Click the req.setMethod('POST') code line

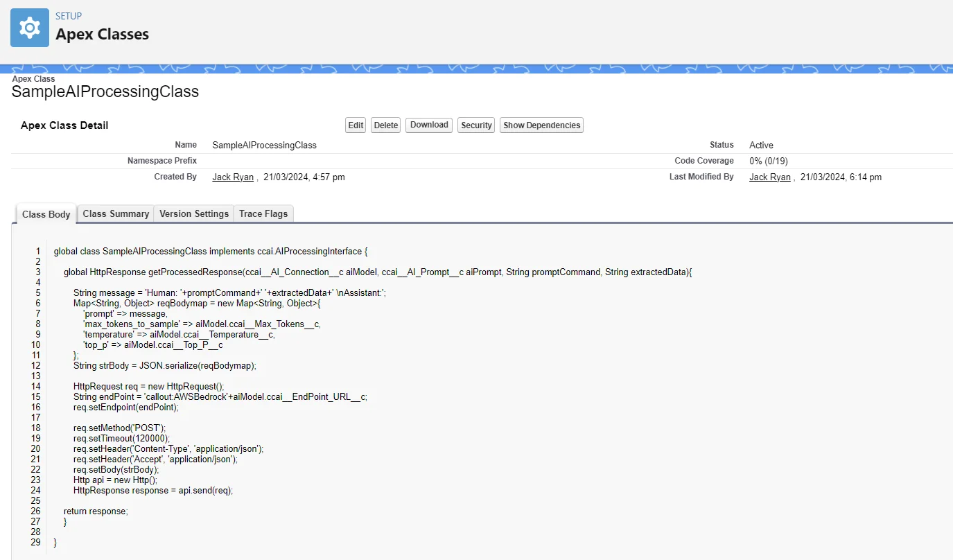coord(119,428)
